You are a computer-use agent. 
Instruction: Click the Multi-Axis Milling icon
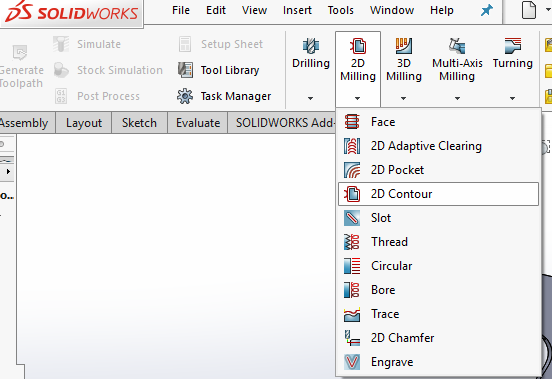457,46
